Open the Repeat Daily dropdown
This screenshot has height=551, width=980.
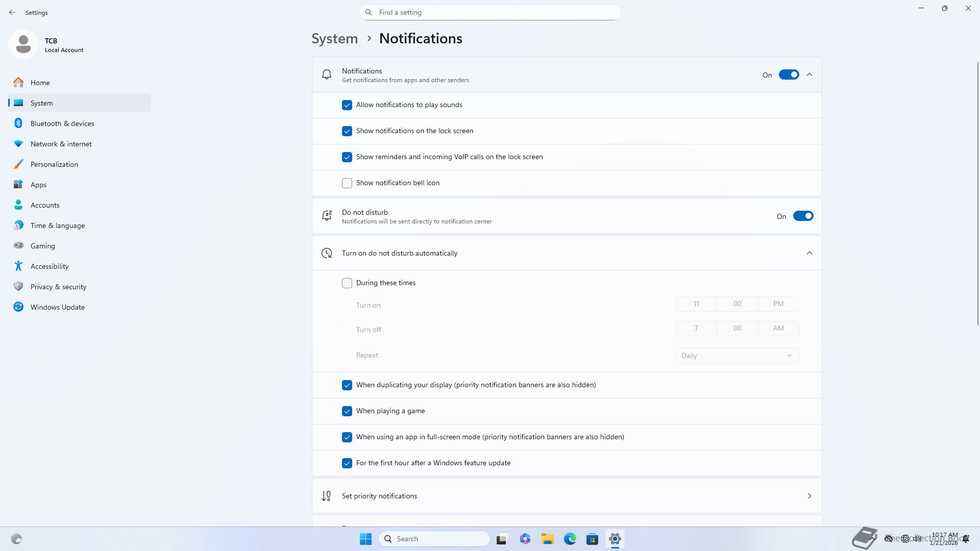pyautogui.click(x=737, y=356)
